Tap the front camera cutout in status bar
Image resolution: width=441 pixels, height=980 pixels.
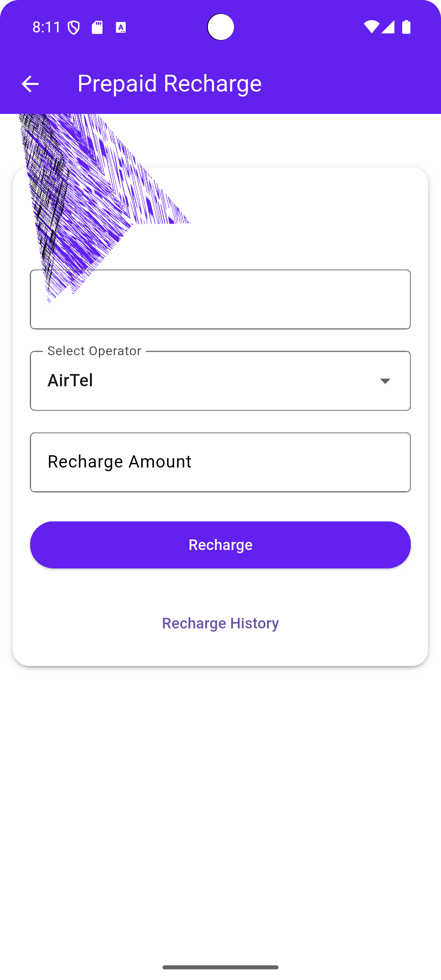click(220, 27)
